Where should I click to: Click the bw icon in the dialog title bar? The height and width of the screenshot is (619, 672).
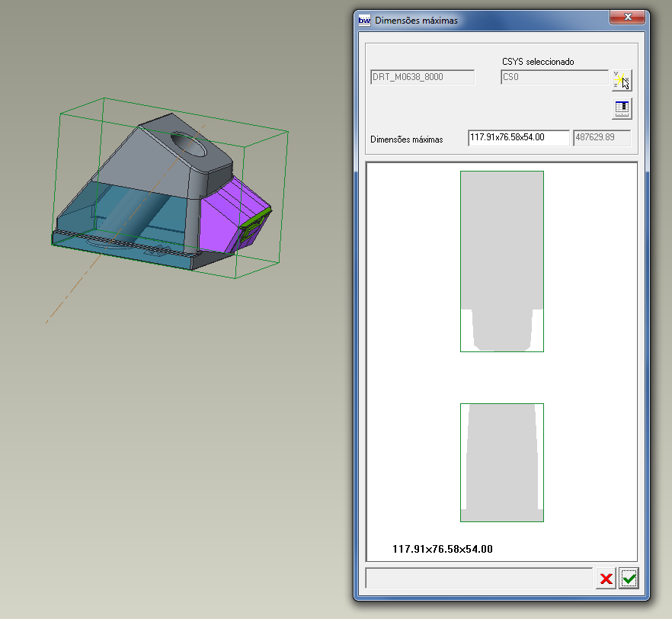point(364,20)
